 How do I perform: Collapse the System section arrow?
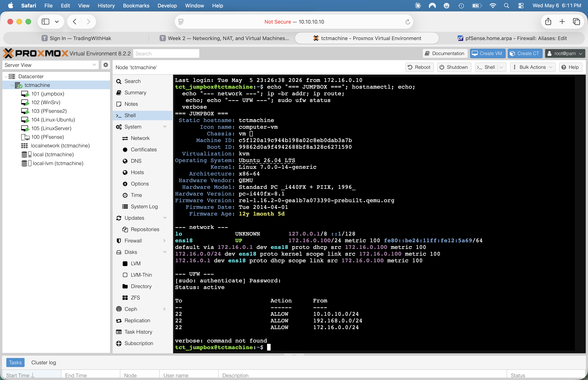165,127
